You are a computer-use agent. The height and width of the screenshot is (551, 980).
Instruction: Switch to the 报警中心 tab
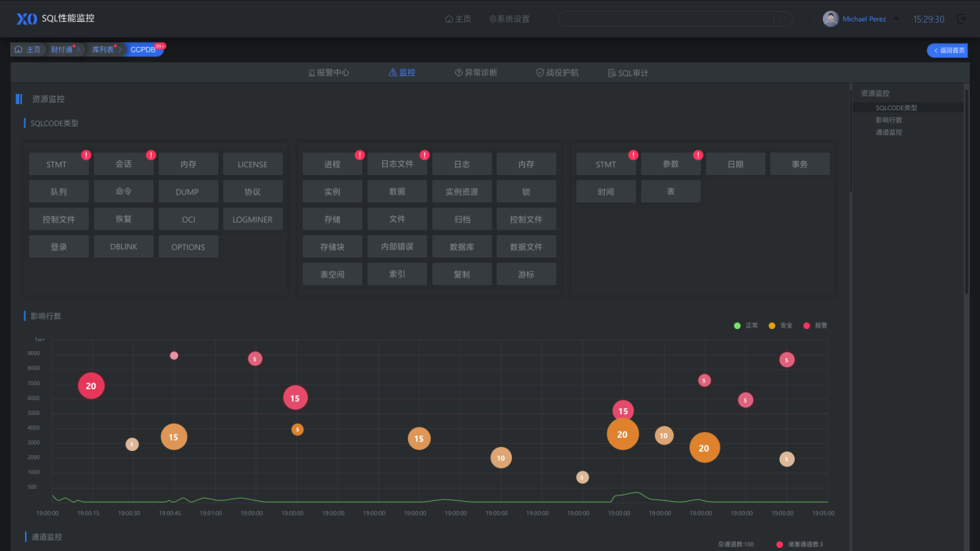point(328,73)
